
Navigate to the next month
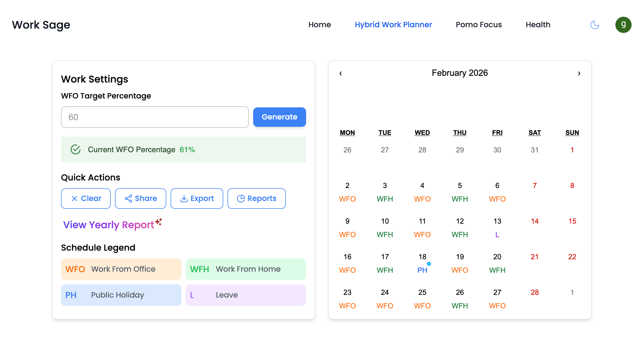(x=579, y=73)
